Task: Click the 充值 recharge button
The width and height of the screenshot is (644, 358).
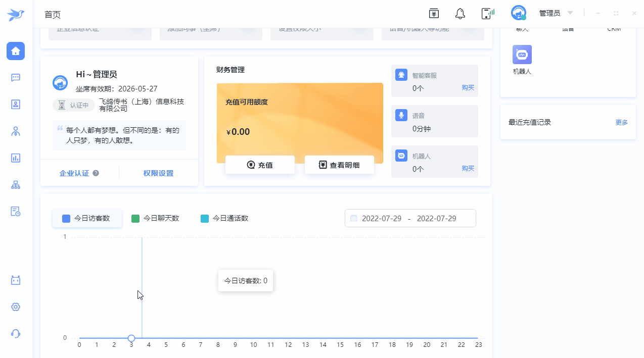Action: click(260, 165)
